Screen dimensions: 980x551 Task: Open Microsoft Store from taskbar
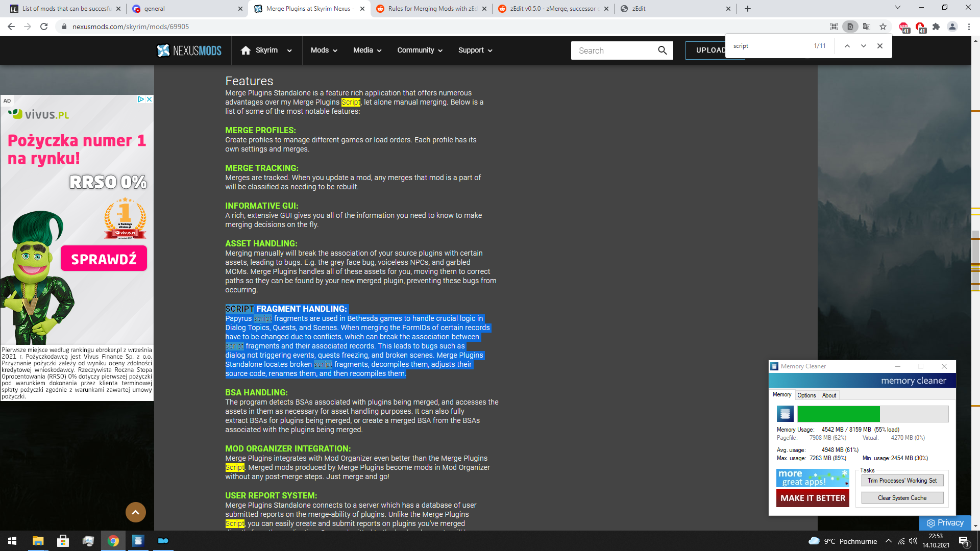point(63,541)
